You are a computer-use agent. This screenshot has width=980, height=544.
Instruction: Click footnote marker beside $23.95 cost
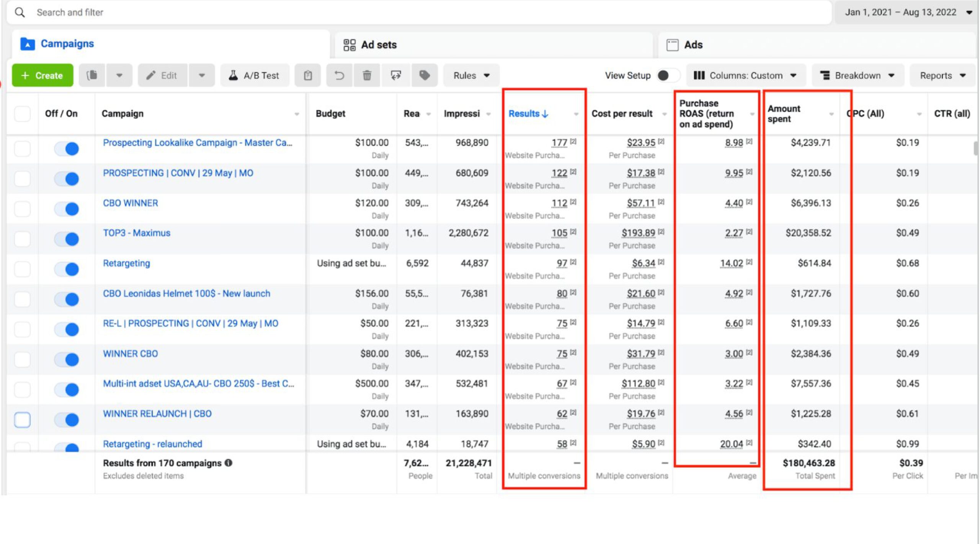tap(661, 141)
